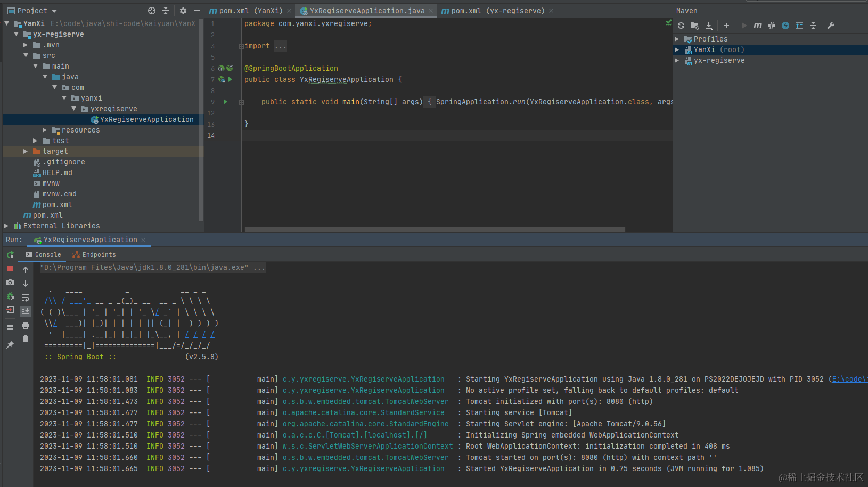Viewport: 868px width, 487px height.
Task: Open the Console tab
Action: [43, 254]
